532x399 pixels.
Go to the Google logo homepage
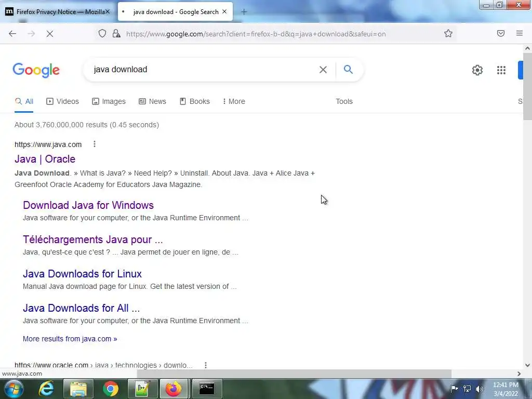coord(36,70)
